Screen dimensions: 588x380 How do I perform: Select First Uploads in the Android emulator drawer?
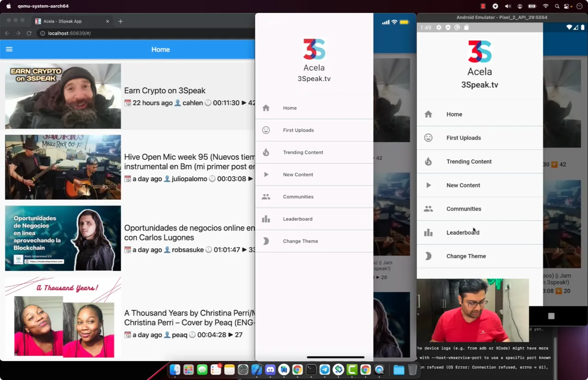(x=480, y=138)
